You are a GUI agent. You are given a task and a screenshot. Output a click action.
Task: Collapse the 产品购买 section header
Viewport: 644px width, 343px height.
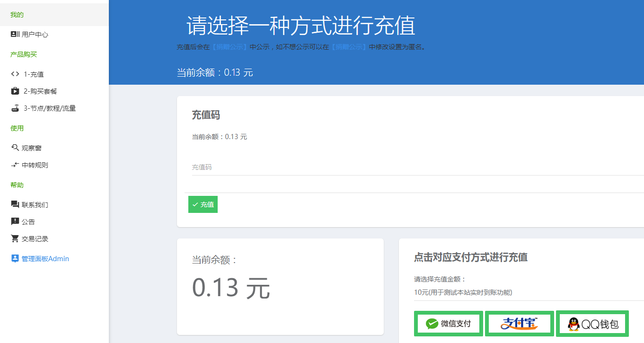coord(24,54)
